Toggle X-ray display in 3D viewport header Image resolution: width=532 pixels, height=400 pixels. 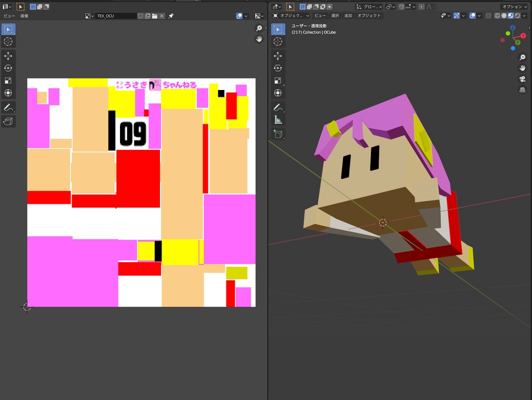(489, 16)
